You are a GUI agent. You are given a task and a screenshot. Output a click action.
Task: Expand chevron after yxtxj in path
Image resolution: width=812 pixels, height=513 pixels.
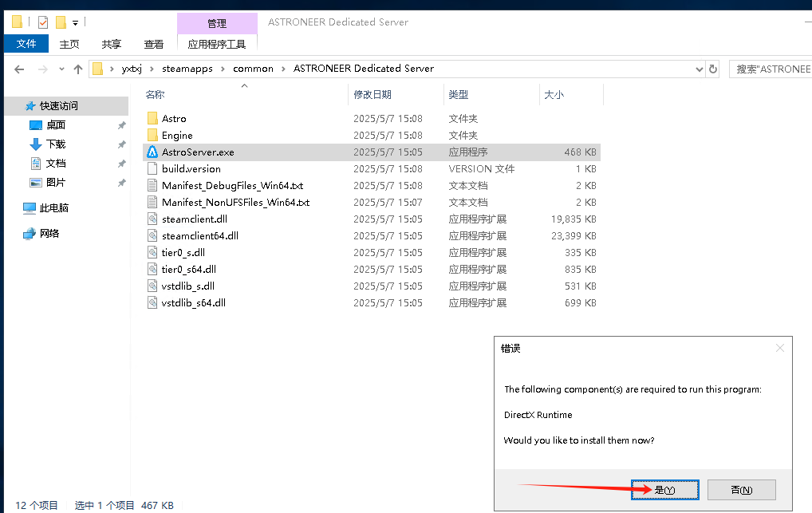click(152, 69)
